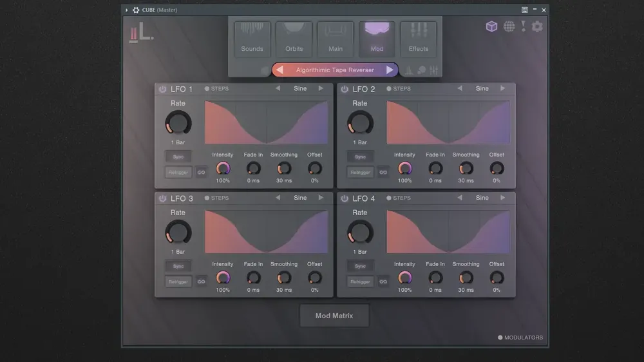Click LFO 1 loop link icon

[201, 172]
